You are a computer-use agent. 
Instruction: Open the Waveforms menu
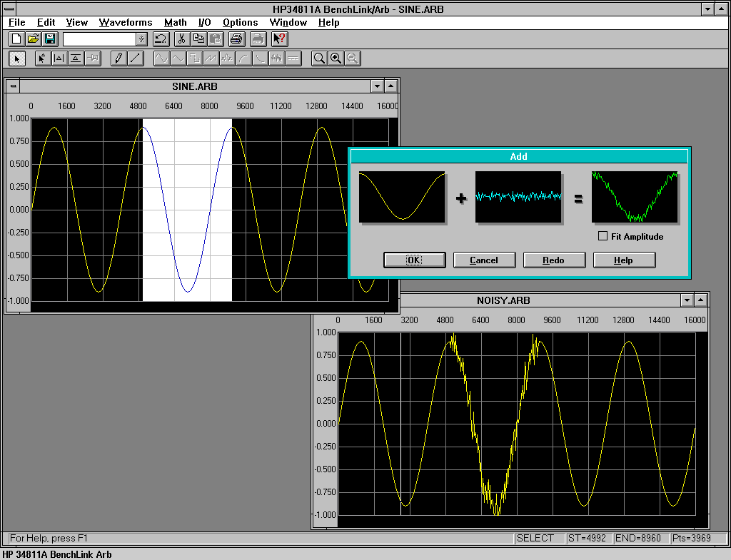(x=126, y=22)
